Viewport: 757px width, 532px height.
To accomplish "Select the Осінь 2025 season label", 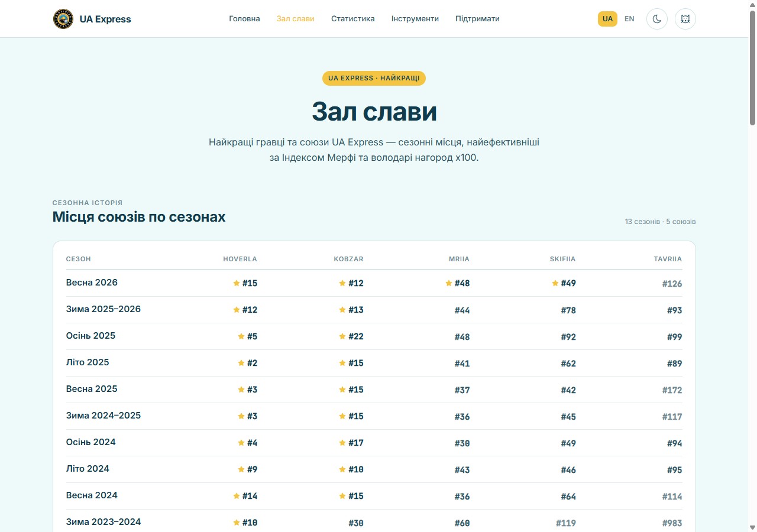I will [90, 336].
